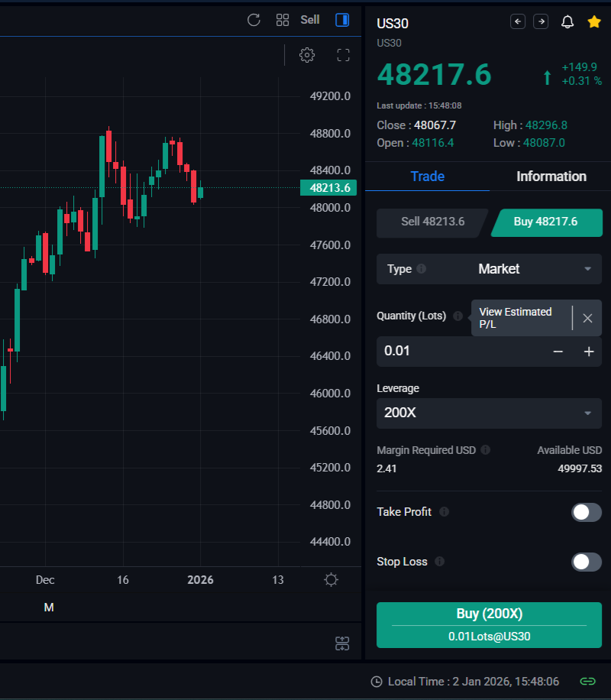Toggle the side trade panel icon

[342, 20]
